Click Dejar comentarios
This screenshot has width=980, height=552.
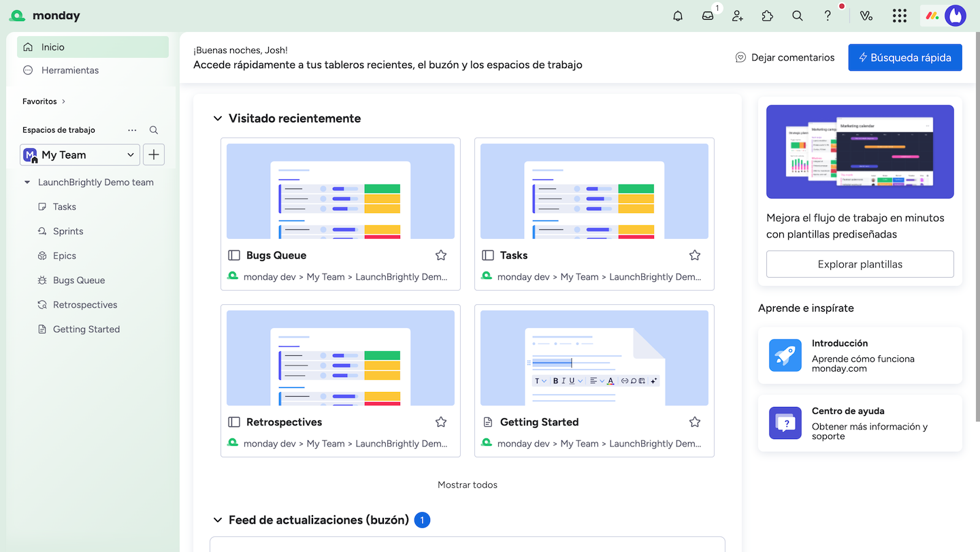785,58
